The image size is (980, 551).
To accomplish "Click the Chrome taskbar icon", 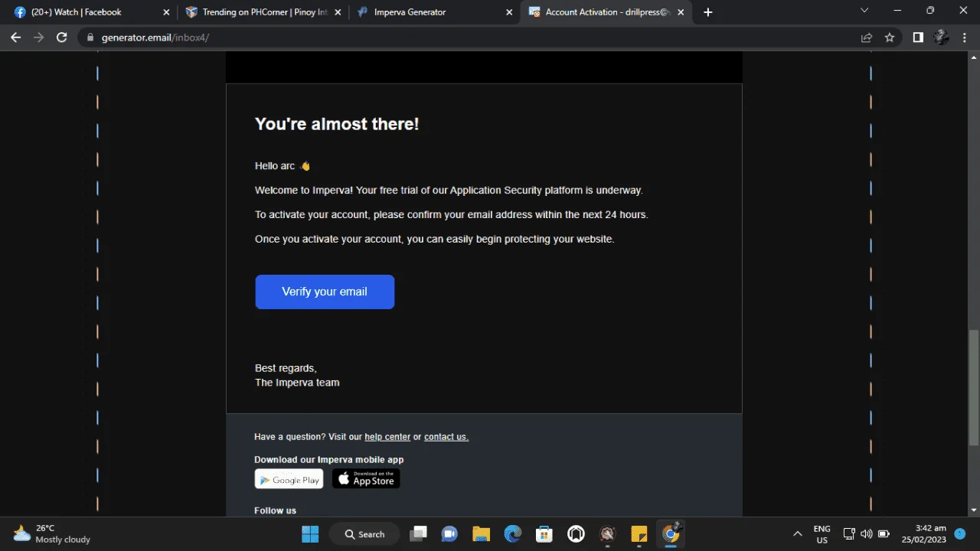I will pyautogui.click(x=671, y=534).
